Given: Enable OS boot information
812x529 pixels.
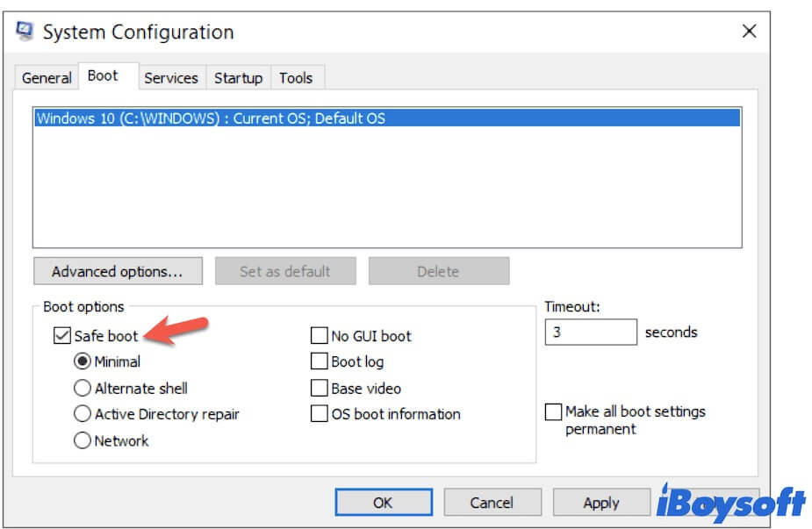Looking at the screenshot, I should point(320,414).
